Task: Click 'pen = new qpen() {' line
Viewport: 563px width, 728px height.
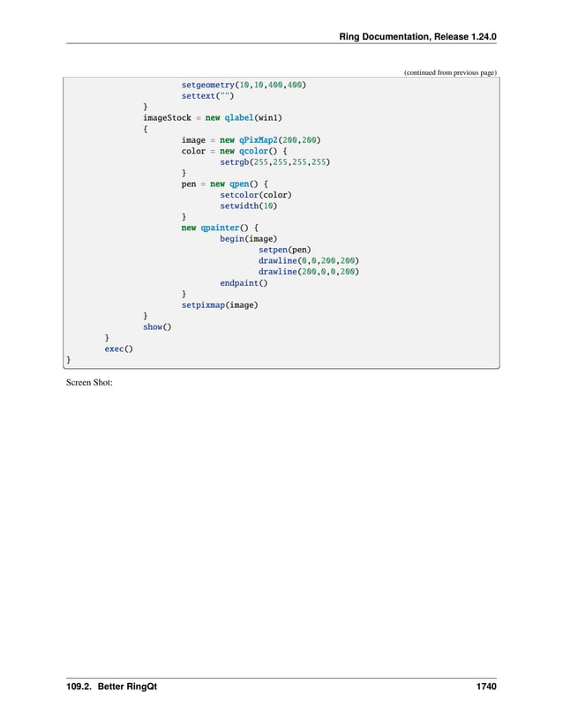Action: (224, 184)
